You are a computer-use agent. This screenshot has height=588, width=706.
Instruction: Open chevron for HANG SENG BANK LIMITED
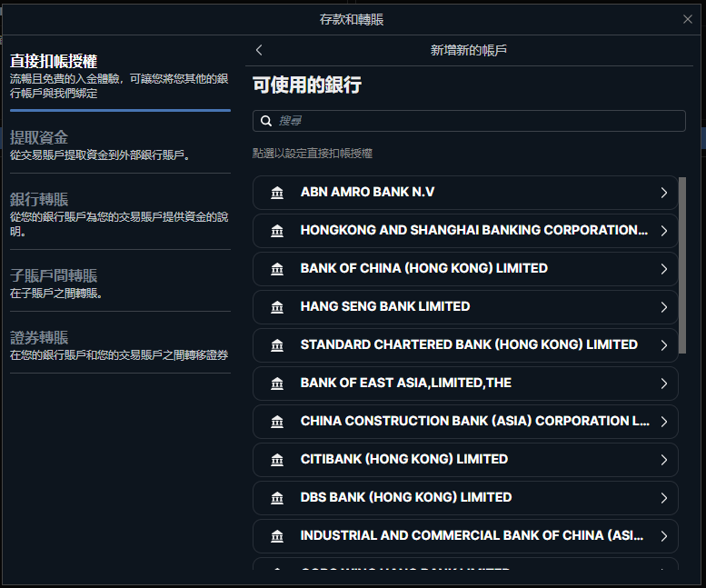(x=664, y=307)
